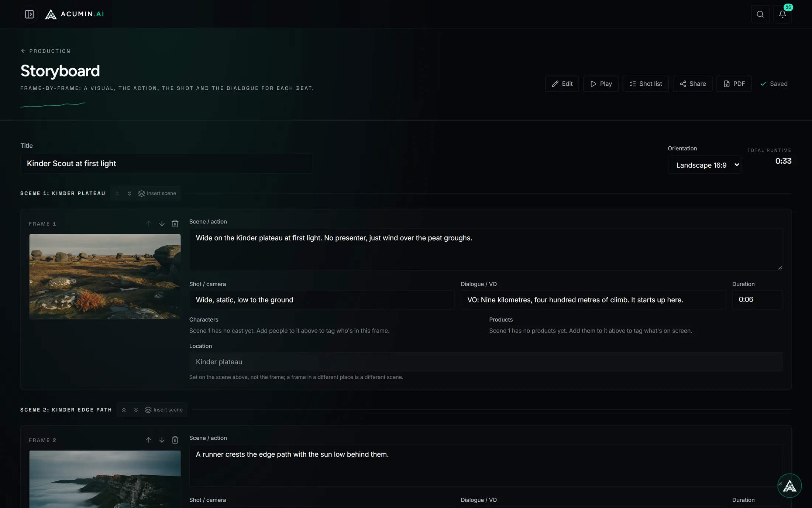Open the Orientation dropdown Landscape 16:9

704,165
